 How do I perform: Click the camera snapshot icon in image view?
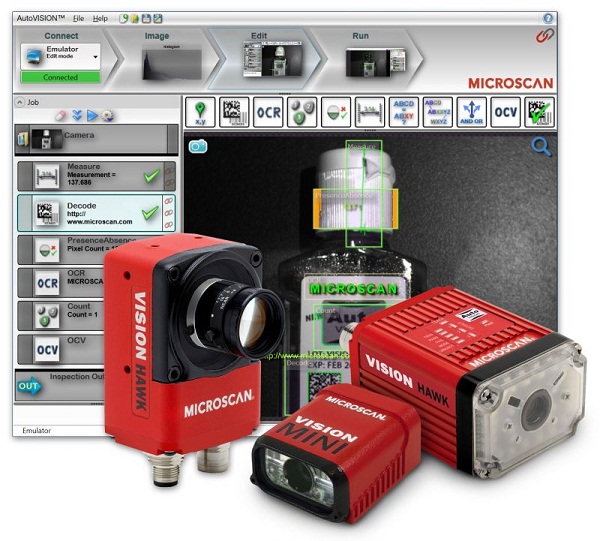point(198,146)
